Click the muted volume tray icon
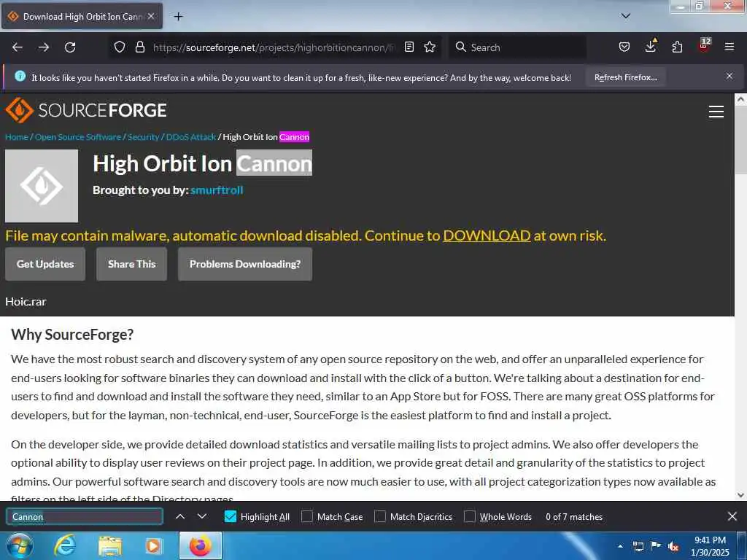The height and width of the screenshot is (560, 747). 673,547
